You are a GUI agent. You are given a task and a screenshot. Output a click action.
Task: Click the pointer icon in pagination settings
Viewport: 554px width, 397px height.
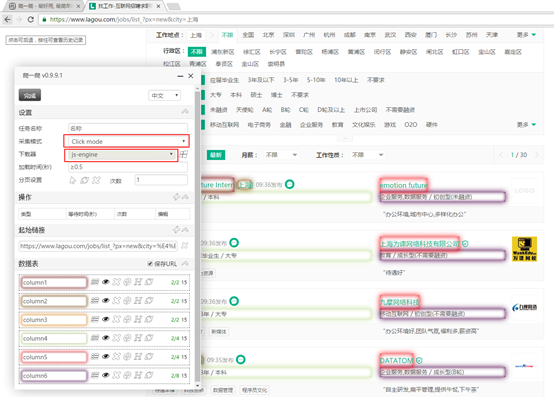coord(72,180)
